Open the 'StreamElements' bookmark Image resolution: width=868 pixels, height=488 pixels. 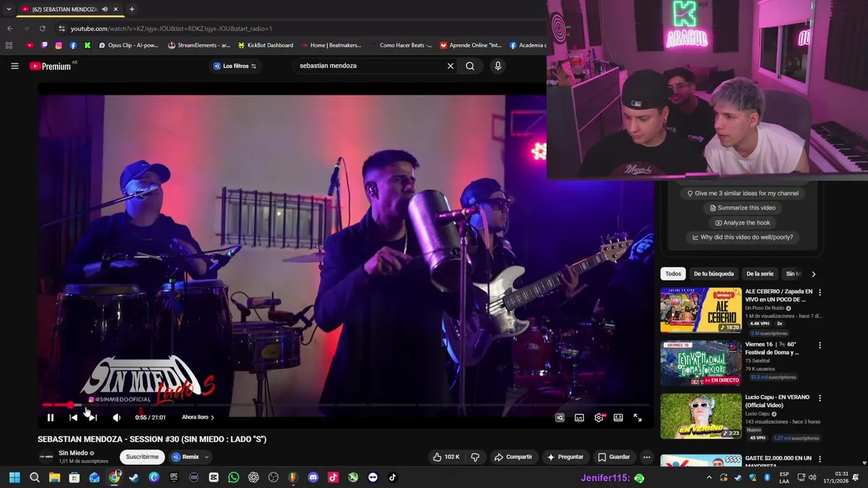(199, 45)
